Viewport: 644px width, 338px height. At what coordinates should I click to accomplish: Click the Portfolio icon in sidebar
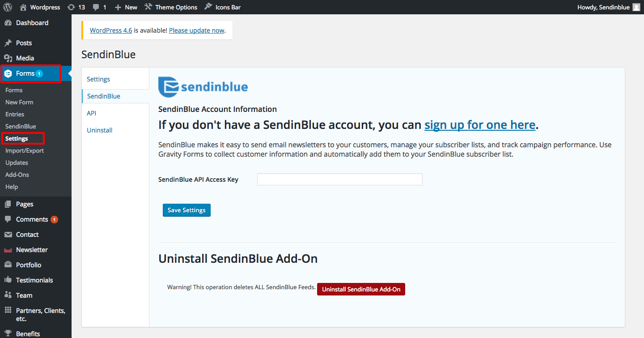8,265
